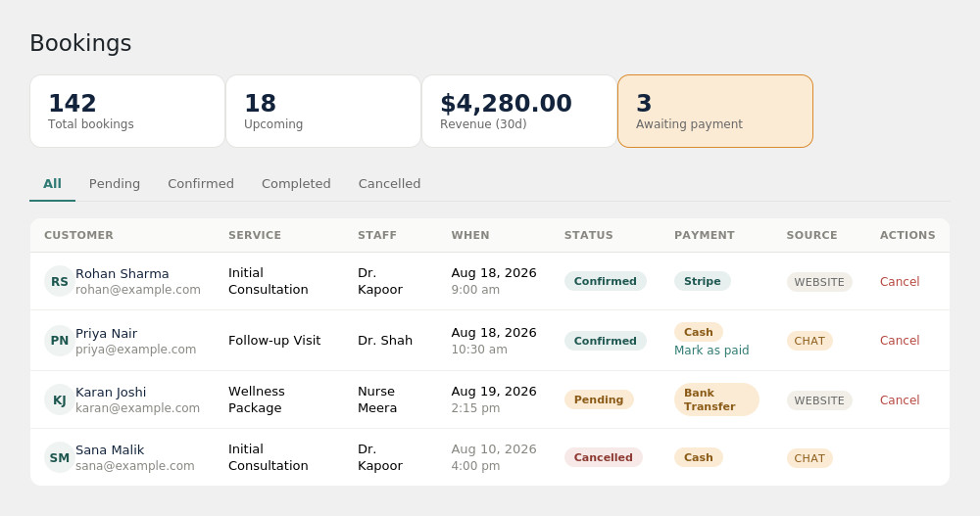Cancel Karan Joshi's booking
This screenshot has height=516, width=980.
pyautogui.click(x=900, y=399)
